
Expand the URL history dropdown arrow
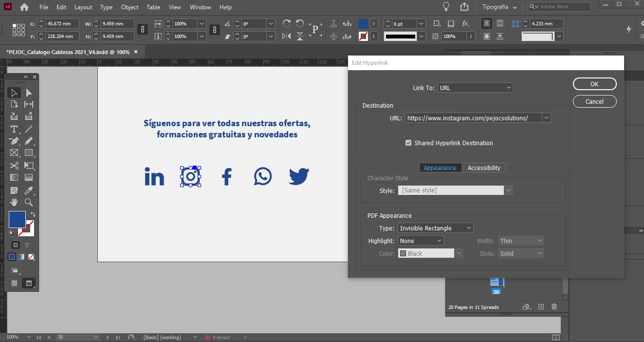[x=546, y=118]
